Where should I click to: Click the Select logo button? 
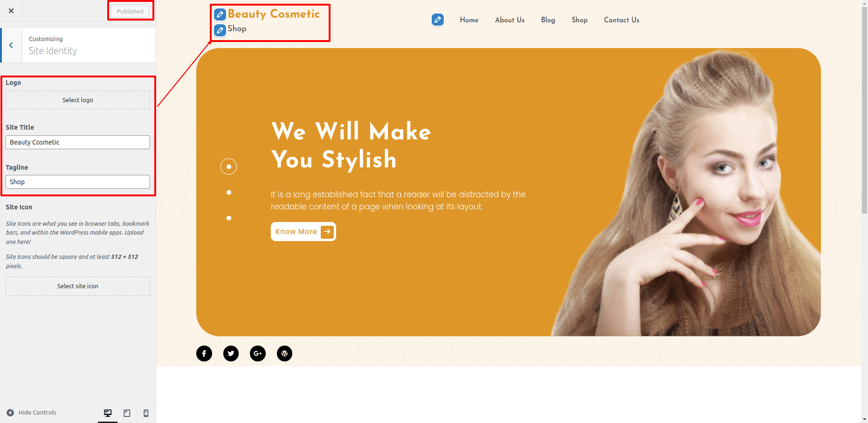pyautogui.click(x=78, y=100)
